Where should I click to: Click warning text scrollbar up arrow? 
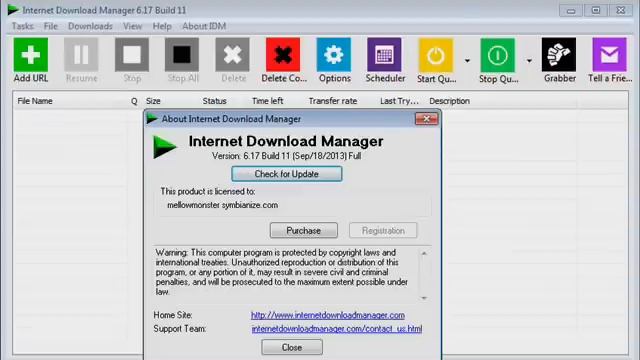coord(424,253)
